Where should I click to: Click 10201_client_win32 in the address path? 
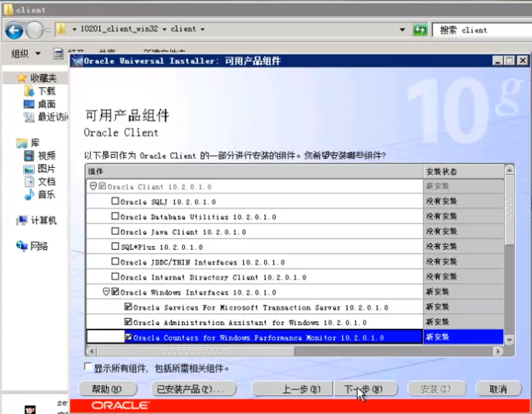click(119, 29)
